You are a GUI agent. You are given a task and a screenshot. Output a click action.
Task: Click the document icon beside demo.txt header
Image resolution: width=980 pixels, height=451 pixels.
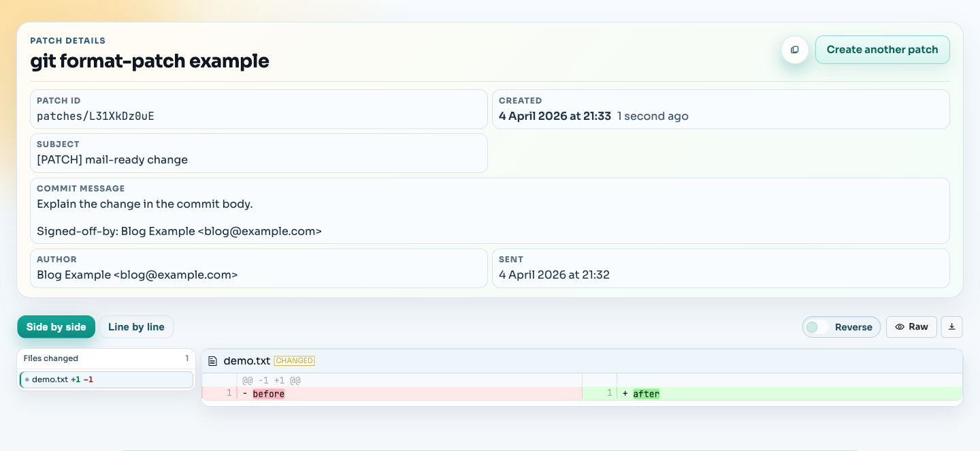[x=213, y=361]
